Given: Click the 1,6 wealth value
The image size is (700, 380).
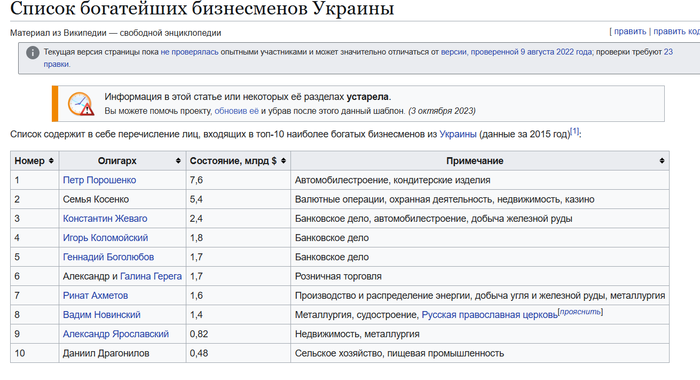Looking at the screenshot, I should (196, 295).
